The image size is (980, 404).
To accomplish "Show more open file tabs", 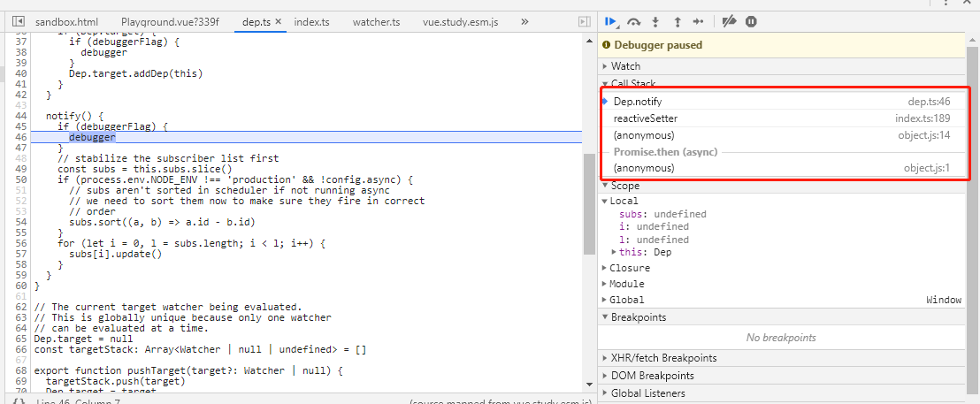I will (524, 21).
